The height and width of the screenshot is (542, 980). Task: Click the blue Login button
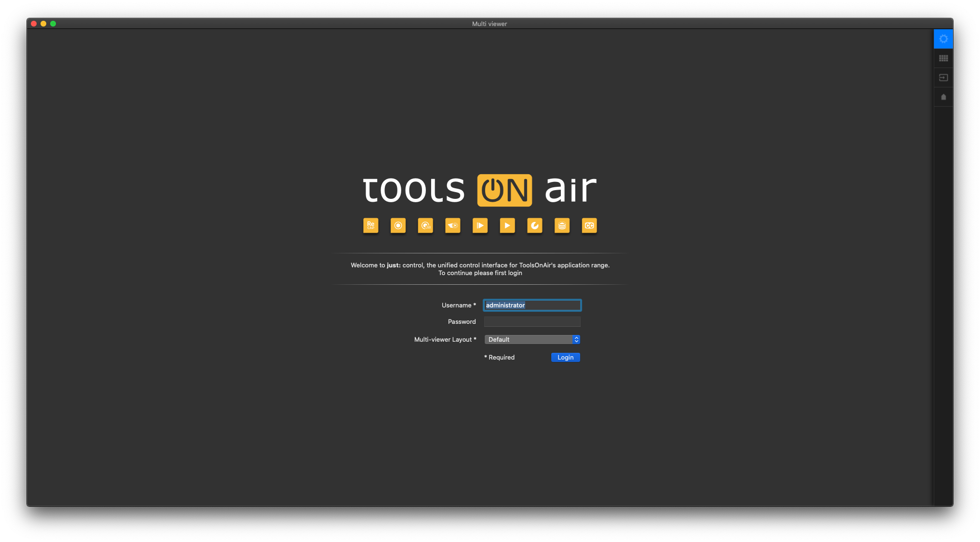click(x=565, y=357)
